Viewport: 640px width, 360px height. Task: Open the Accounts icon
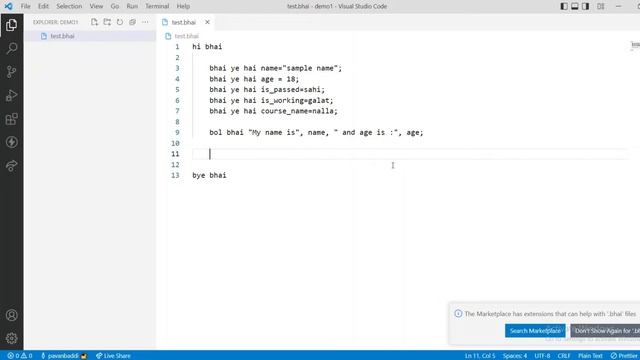pos(11,315)
